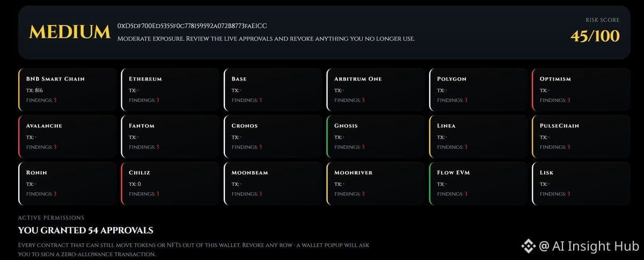Click 'TX: 0' on the Chiliz card
Viewport: 644px width, 260px height.
(x=135, y=184)
